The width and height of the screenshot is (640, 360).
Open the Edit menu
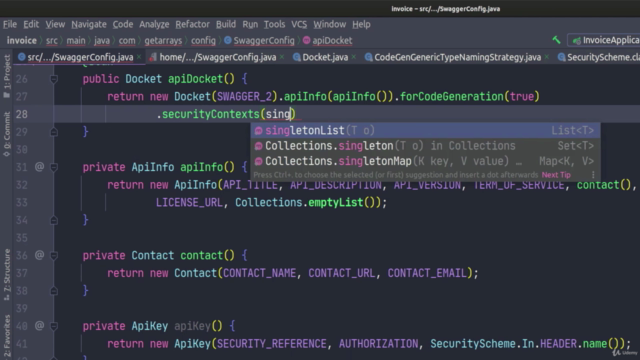[x=31, y=24]
